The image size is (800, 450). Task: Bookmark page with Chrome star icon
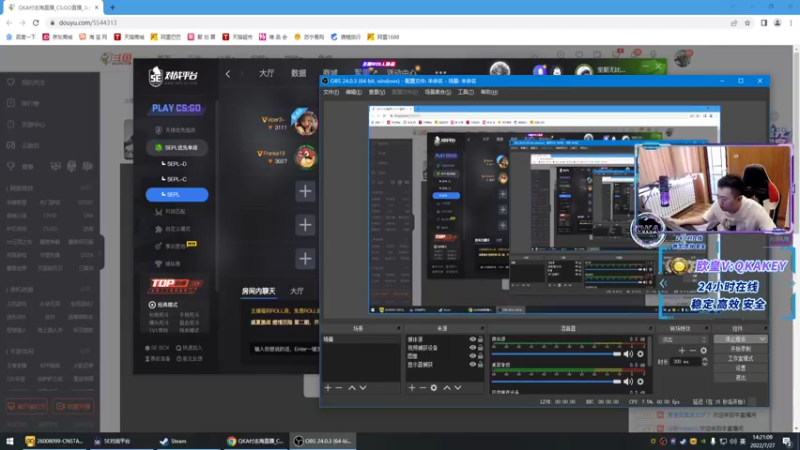tap(747, 23)
